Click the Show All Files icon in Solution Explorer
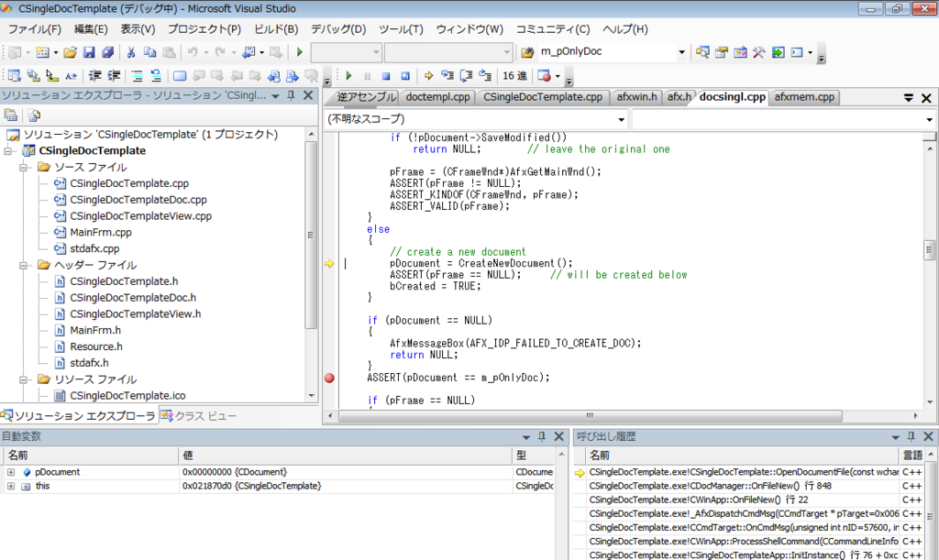The height and width of the screenshot is (560, 939). point(34,115)
